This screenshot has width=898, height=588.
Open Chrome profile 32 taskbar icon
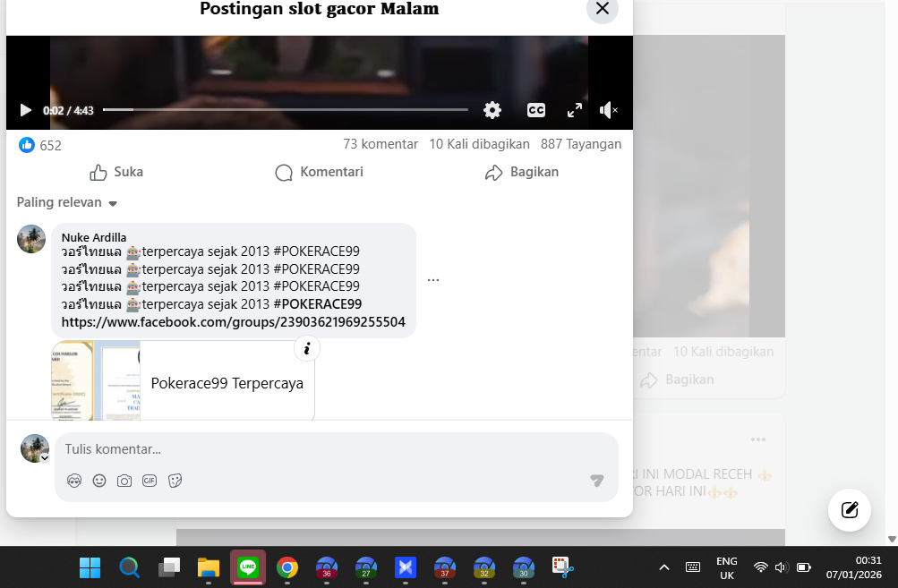point(484,567)
